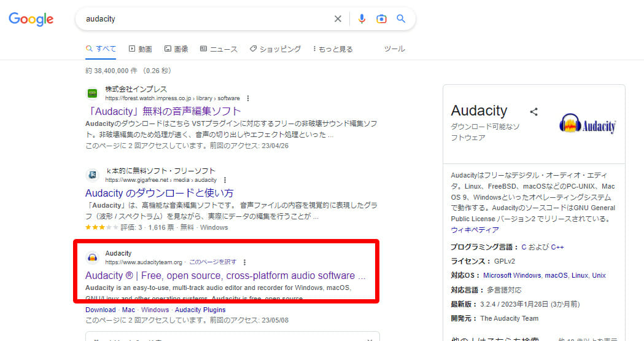Switch to the 動画 tab
Screen dimensions: 644x341
pyautogui.click(x=141, y=49)
